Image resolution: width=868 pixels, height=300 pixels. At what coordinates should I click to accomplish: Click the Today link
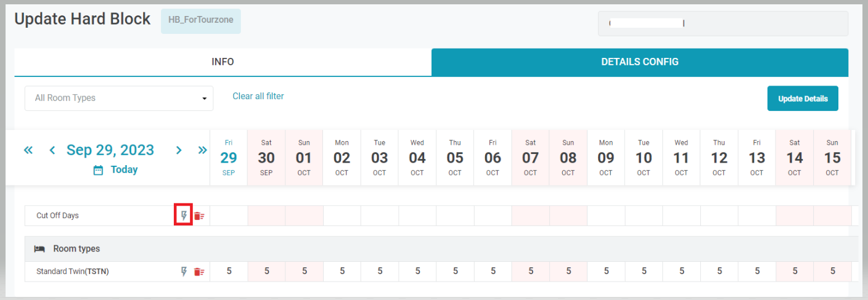[x=124, y=170]
